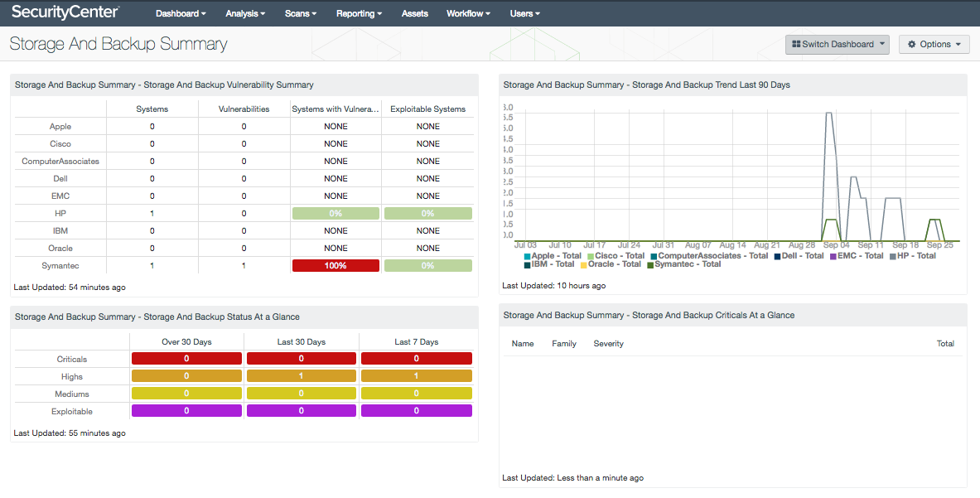Click the HP spike peak in trend chart
The width and height of the screenshot is (980, 498).
point(828,113)
